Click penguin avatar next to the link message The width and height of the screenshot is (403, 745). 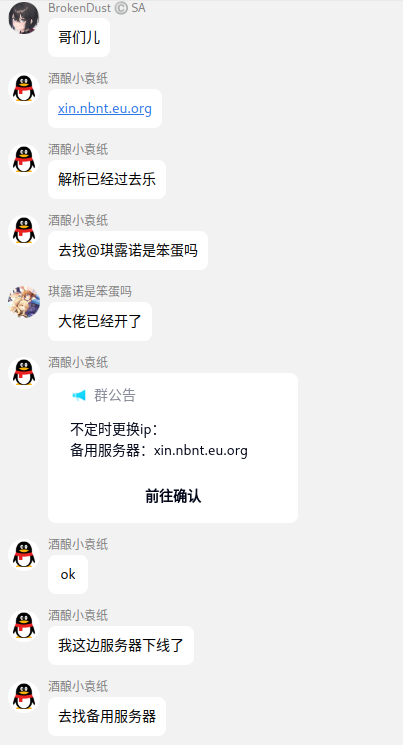coord(24,89)
